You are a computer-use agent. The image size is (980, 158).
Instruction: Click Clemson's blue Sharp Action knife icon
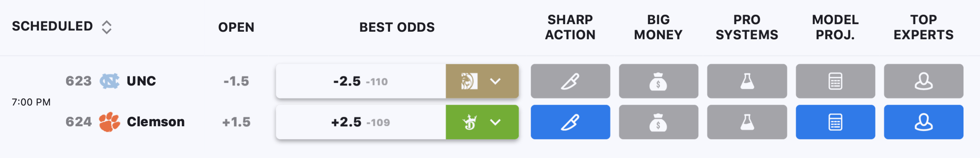coord(570,122)
